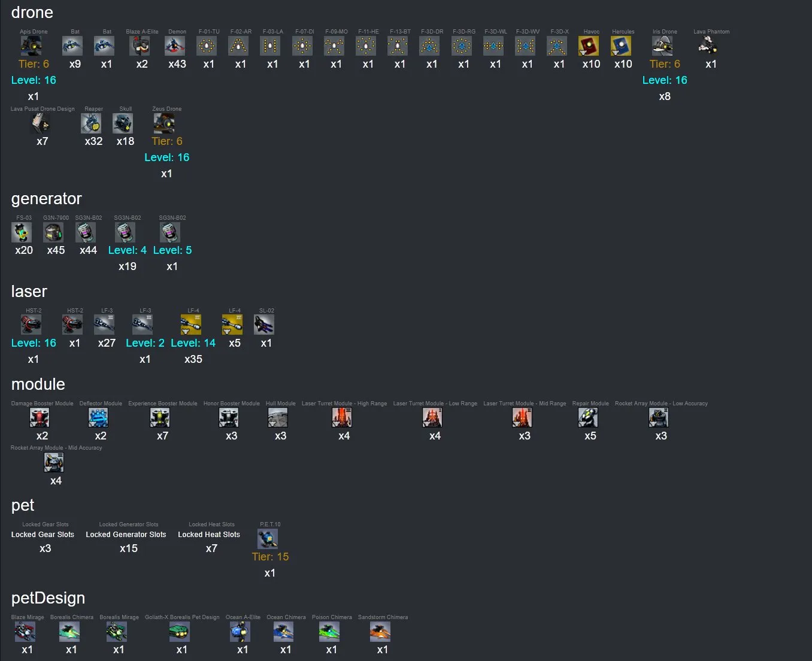Select the LF-4 laser at Level: 14
The height and width of the screenshot is (661, 812).
[x=191, y=325]
